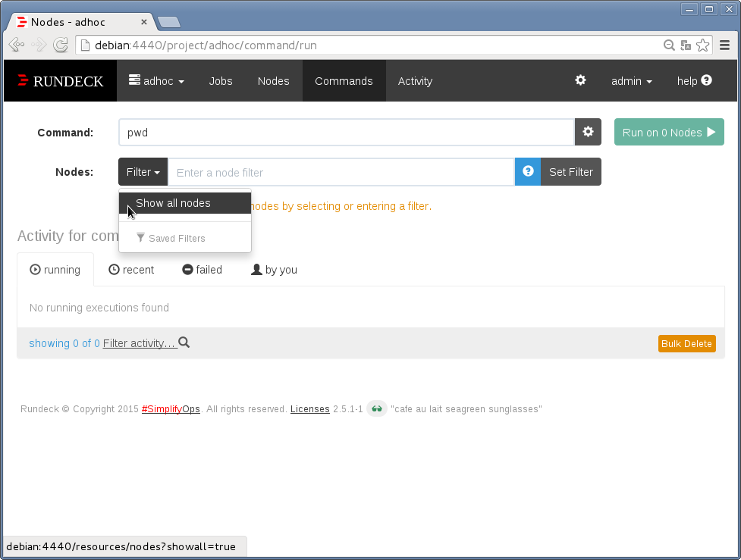Click the Saved Filters header in the dropdown
741x560 pixels.
point(171,238)
